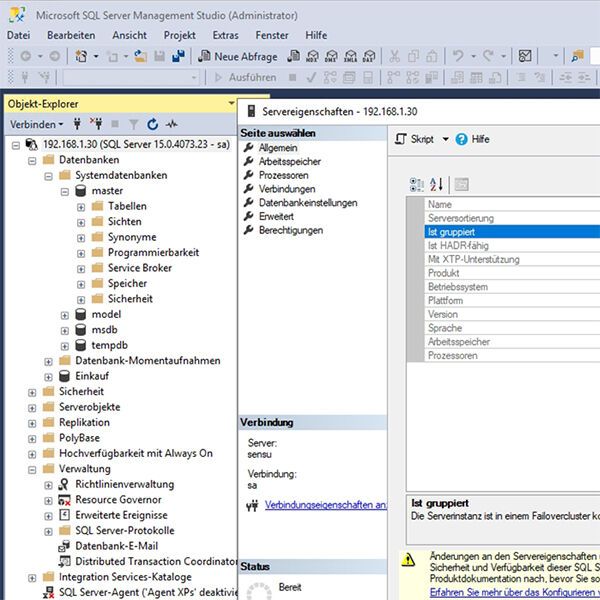Screen dimensions: 600x600
Task: Collapse the Systemdatenbanken folder
Action: (x=48, y=176)
